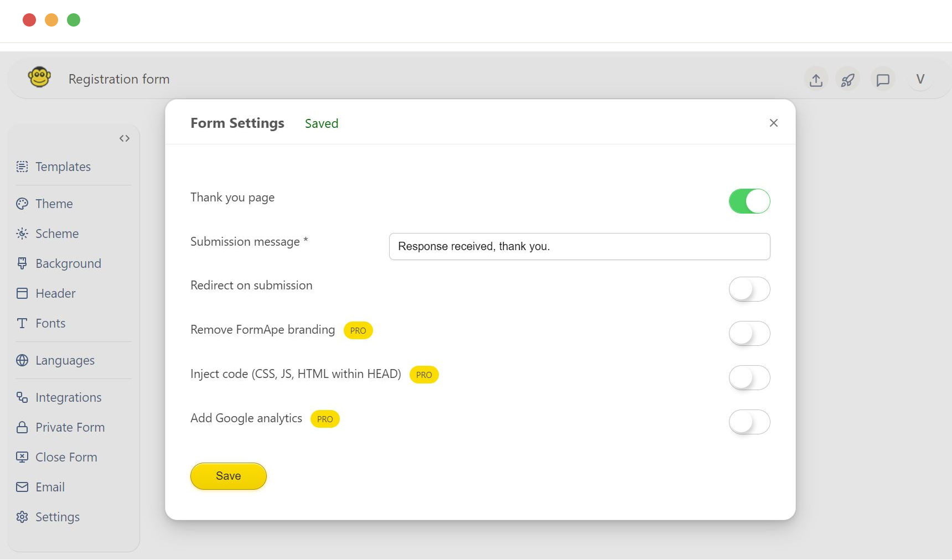Screen dimensions: 952x560
Task: Click the Languages globe icon
Action: point(22,360)
